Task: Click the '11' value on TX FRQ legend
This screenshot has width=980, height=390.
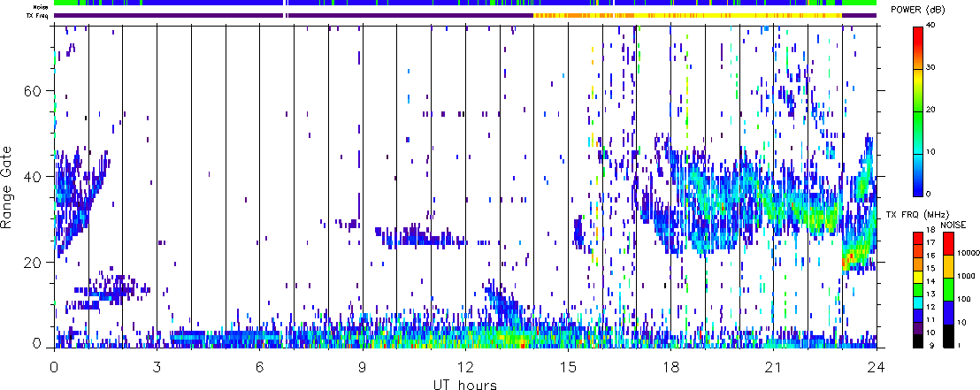Action: [930, 319]
